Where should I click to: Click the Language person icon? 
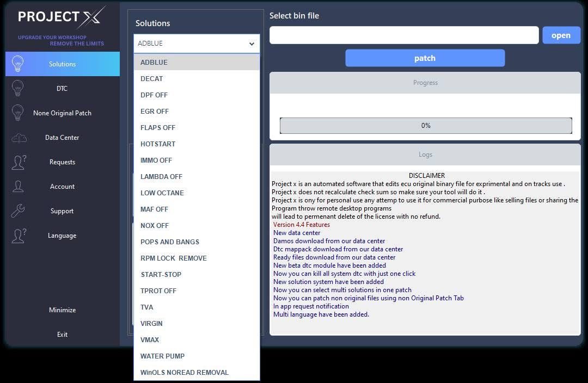[x=19, y=236]
